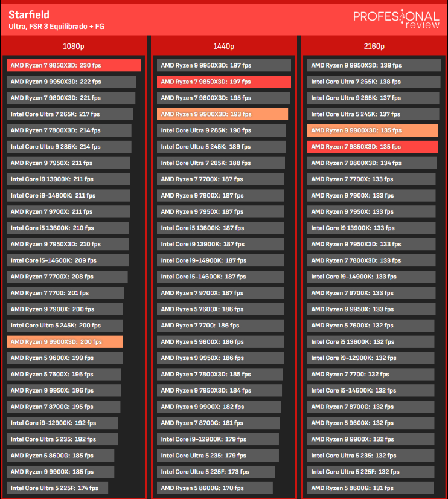Select the 2160p column header

374,47
